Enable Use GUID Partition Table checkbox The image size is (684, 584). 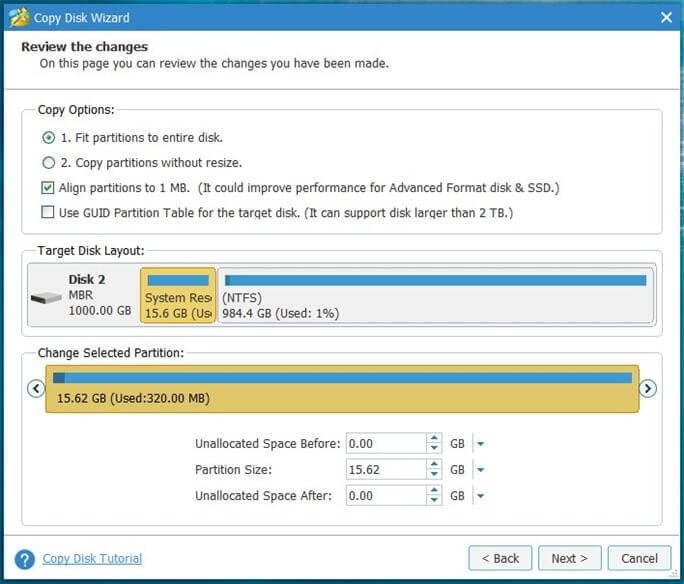tap(48, 212)
